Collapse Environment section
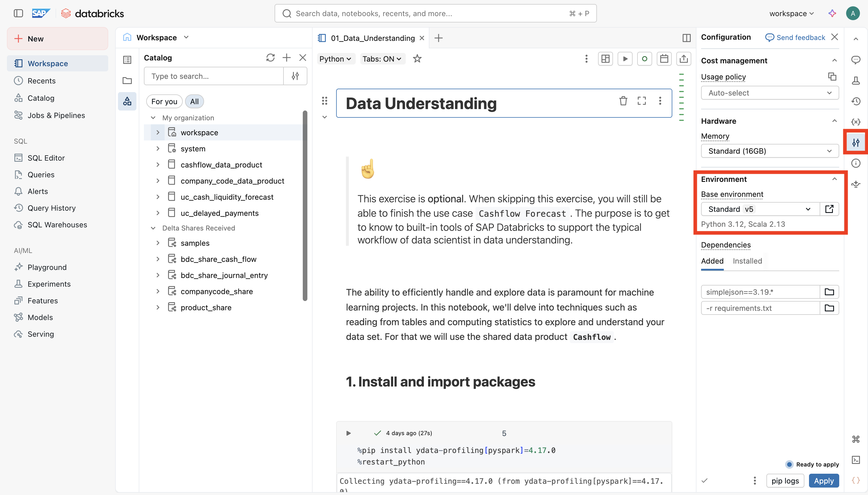 (834, 179)
